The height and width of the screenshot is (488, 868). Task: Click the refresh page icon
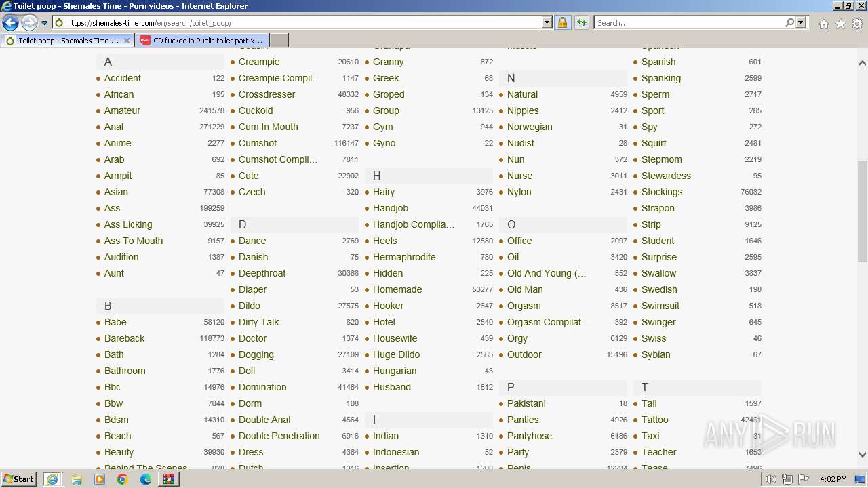582,23
